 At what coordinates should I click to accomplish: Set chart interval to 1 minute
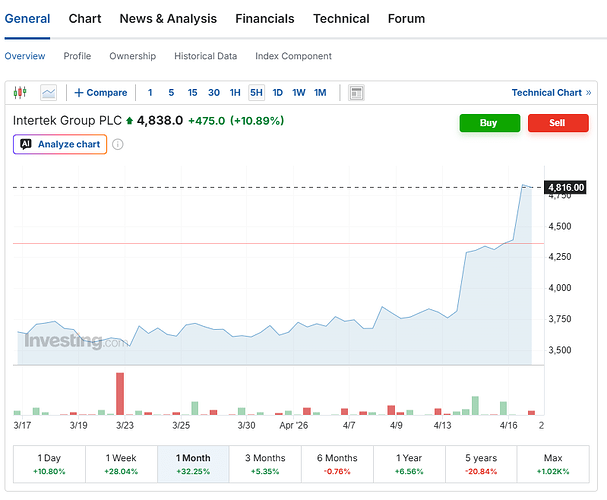click(150, 92)
